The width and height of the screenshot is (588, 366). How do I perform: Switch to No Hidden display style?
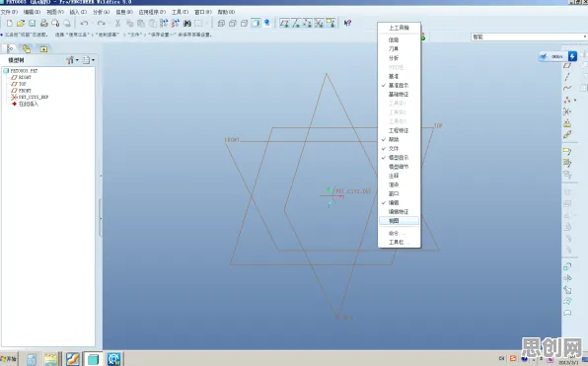coord(244,24)
